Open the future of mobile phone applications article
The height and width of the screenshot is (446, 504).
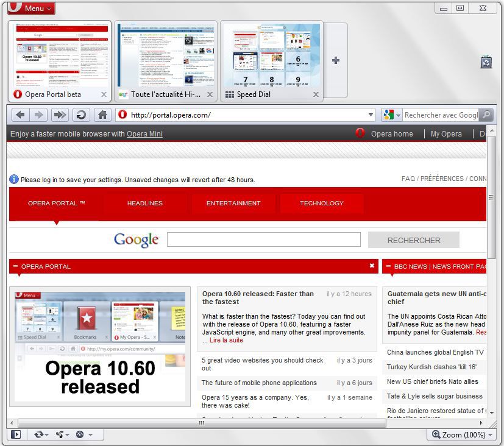click(259, 383)
